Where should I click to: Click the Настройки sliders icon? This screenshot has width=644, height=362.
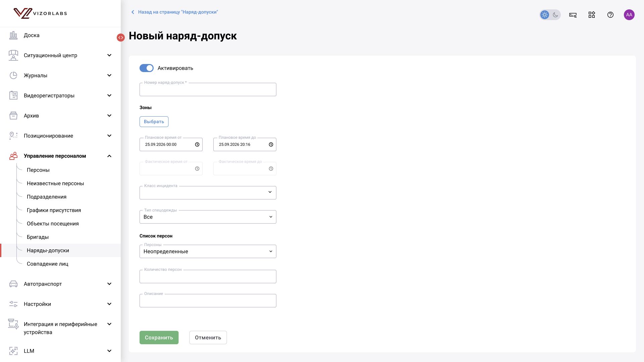tap(13, 304)
